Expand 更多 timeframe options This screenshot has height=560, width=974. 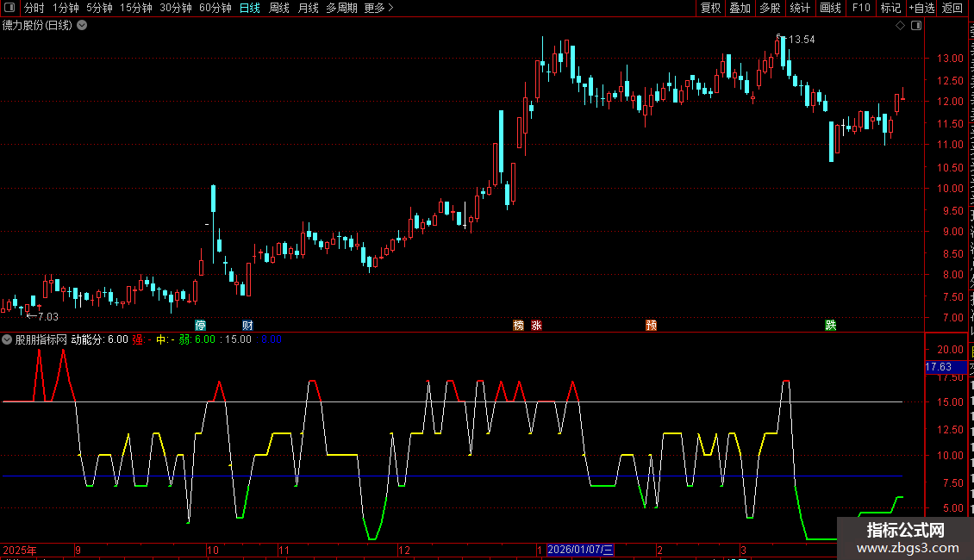point(378,8)
